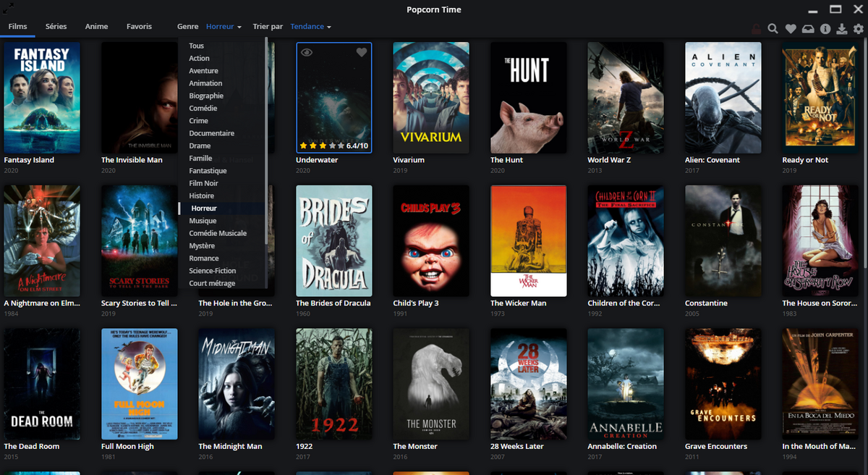Open A Nightmare on Elm Street poster
Screen dimensions: 868x475
[x=42, y=241]
